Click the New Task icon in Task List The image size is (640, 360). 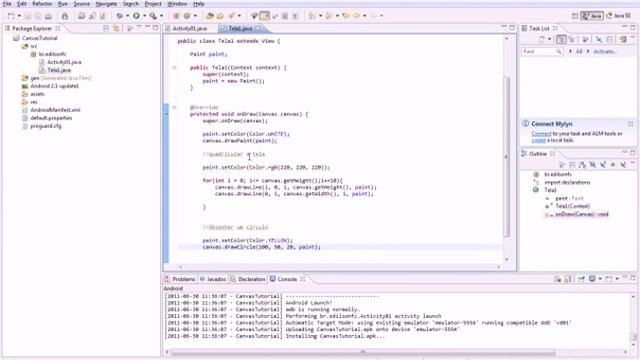[542, 39]
